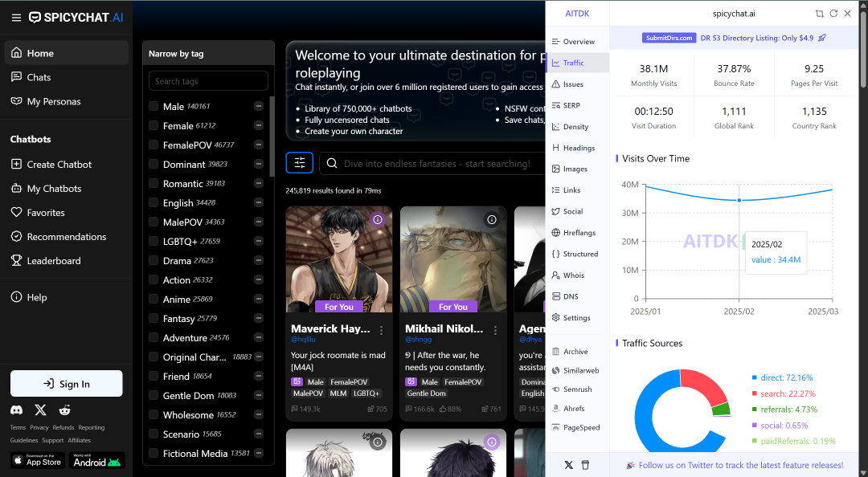Toggle the search traffic legend swatch
The image size is (868, 477).
(x=754, y=393)
